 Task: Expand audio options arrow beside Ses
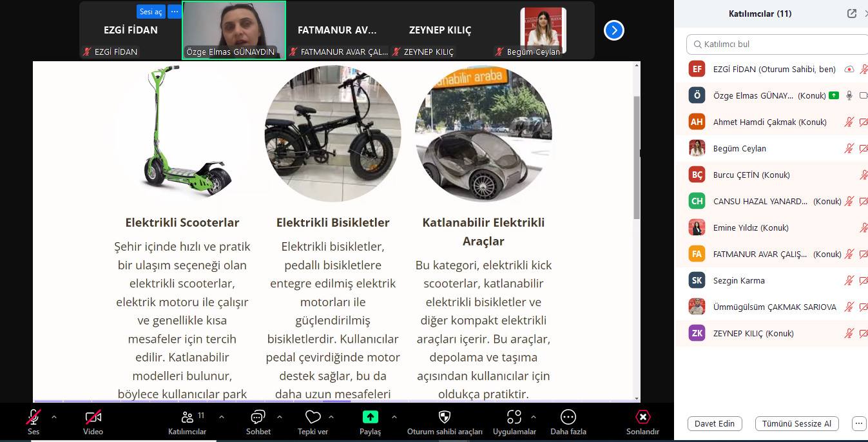click(54, 417)
